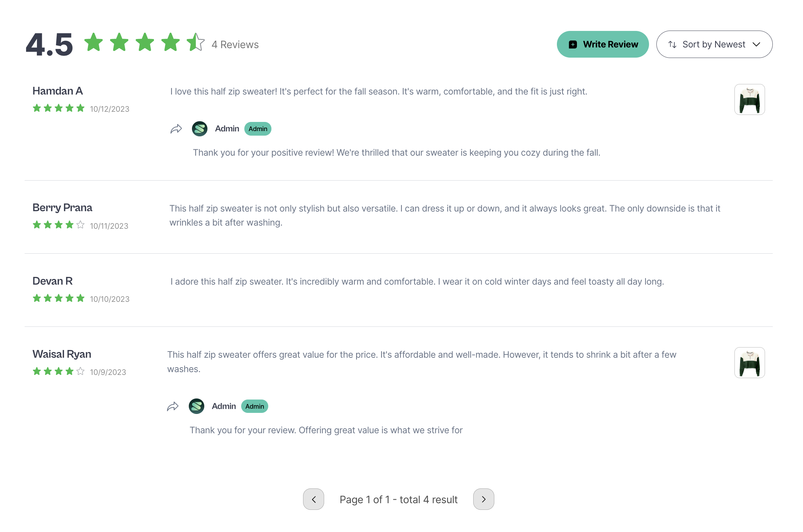803x532 pixels.
Task: Click reviewer name Devan R
Action: 52,281
